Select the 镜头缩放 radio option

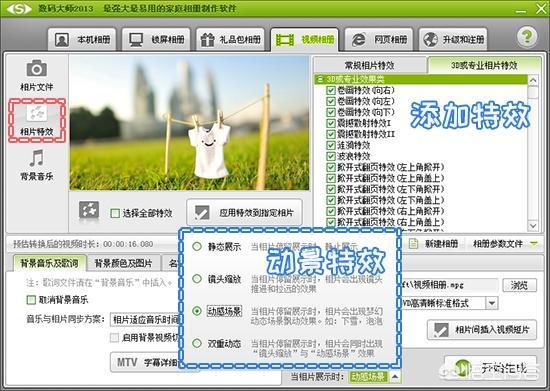pos(197,279)
